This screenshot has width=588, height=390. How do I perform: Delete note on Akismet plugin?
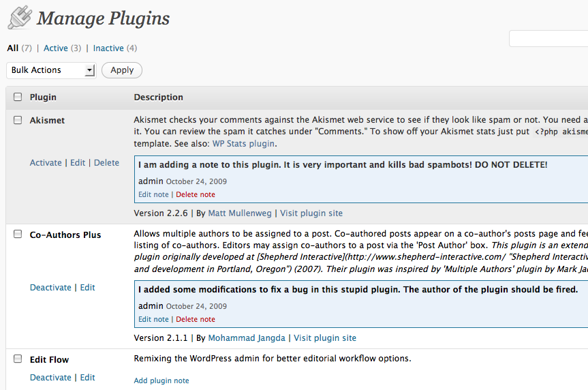click(x=196, y=194)
